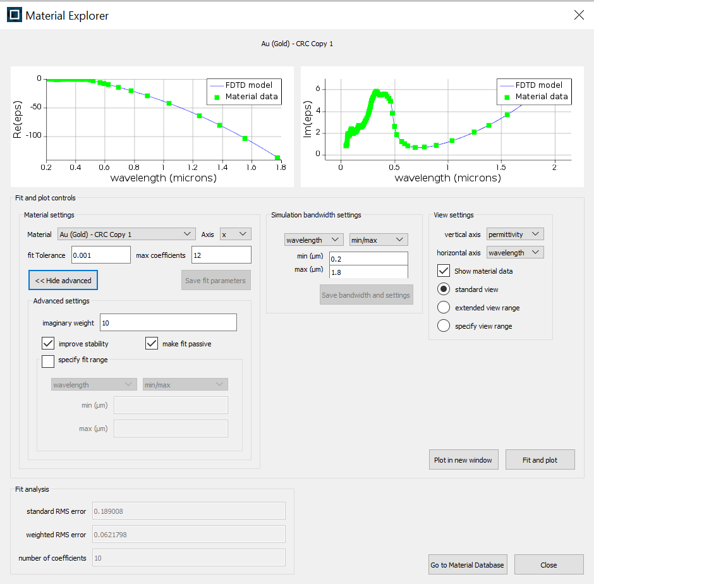Click Plot in new window
The image size is (728, 584).
(x=463, y=460)
